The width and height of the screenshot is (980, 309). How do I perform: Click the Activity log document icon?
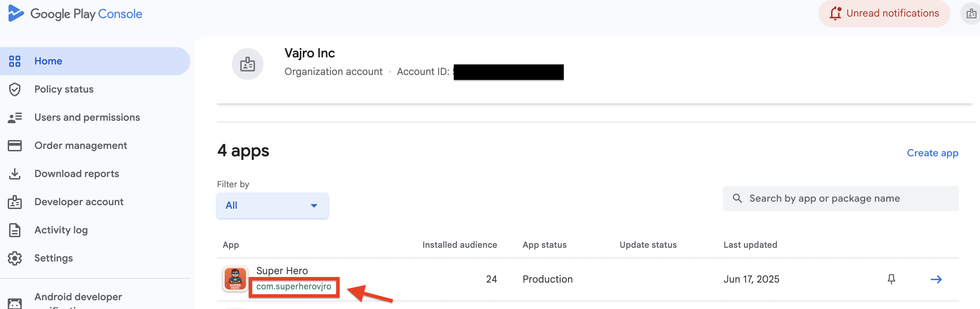click(14, 230)
